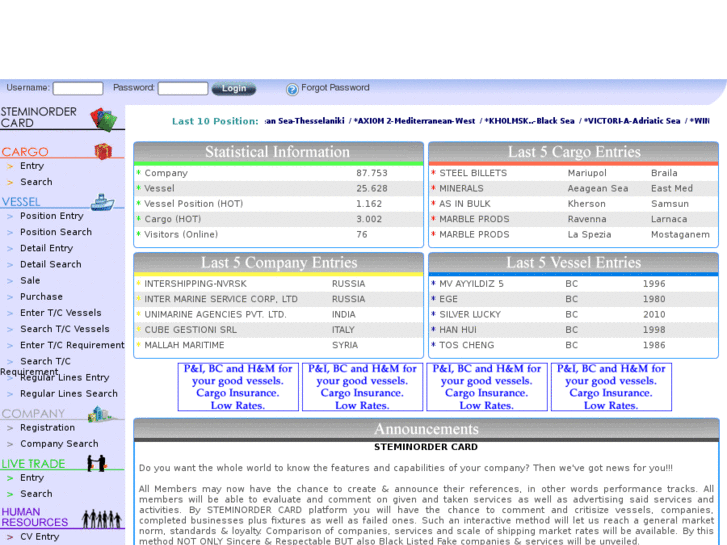
Task: Click the Cargo (HOT) statistic row
Action: 279,219
